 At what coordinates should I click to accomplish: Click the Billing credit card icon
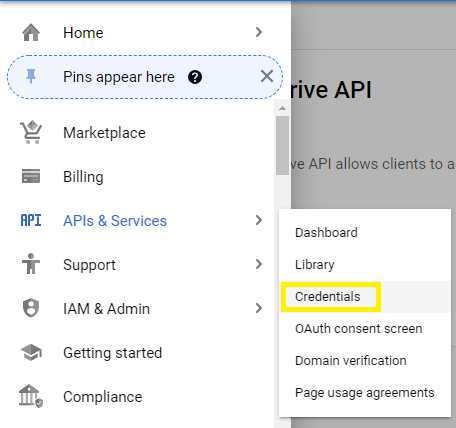point(31,176)
